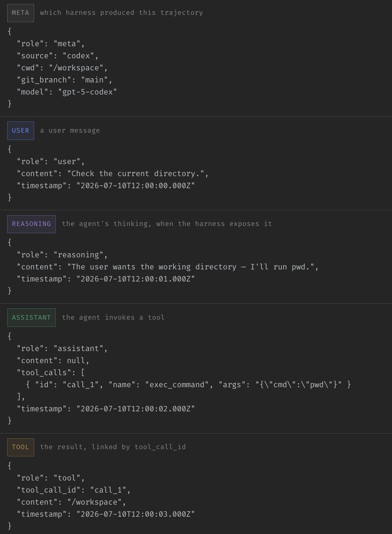Image resolution: width=392 pixels, height=534 pixels.
Task: Click the "git_branch": "main" line
Action: click(x=64, y=80)
